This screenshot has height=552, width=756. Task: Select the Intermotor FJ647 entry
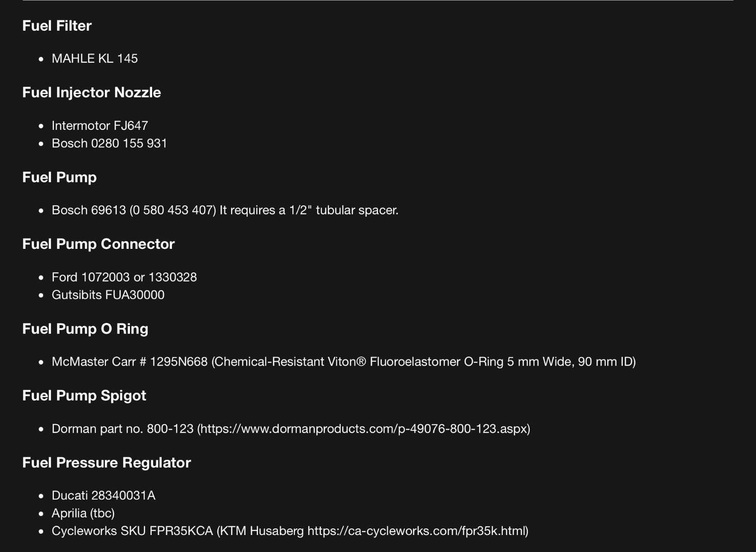click(100, 126)
